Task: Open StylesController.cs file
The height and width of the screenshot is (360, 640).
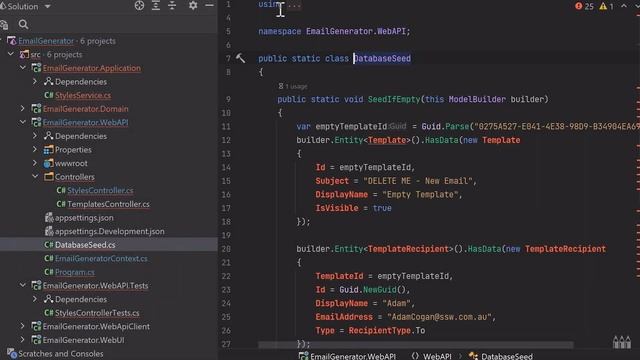Action: click(x=100, y=190)
